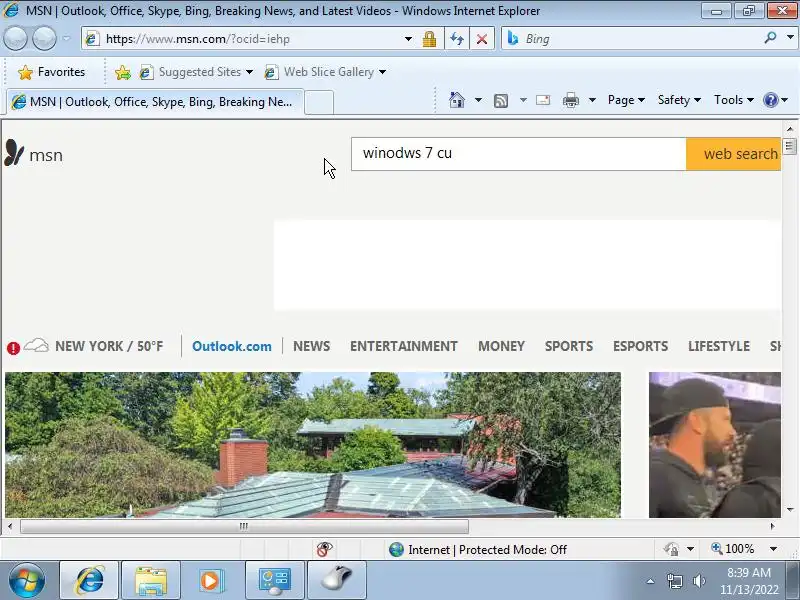Click the RSS feeds icon
This screenshot has height=600, width=800.
point(501,101)
